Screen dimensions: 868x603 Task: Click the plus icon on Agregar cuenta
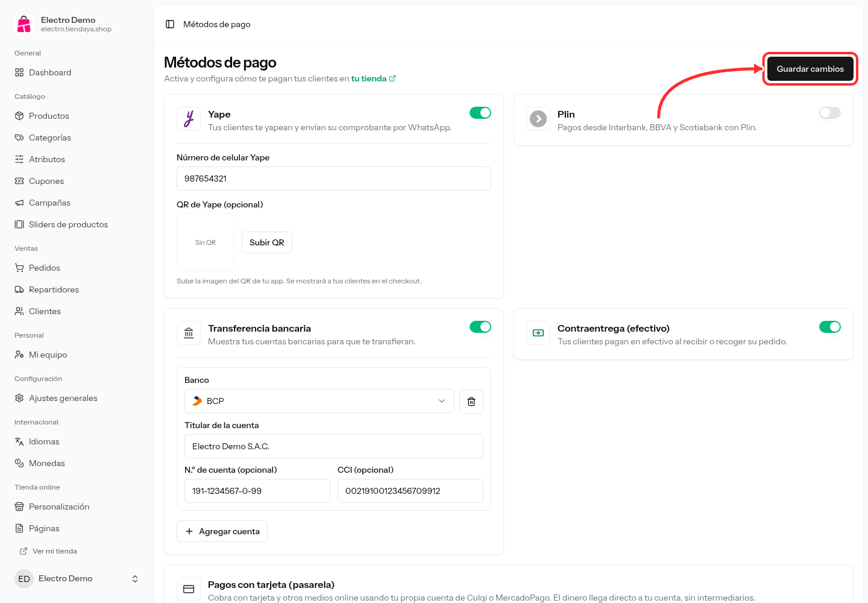coord(189,531)
